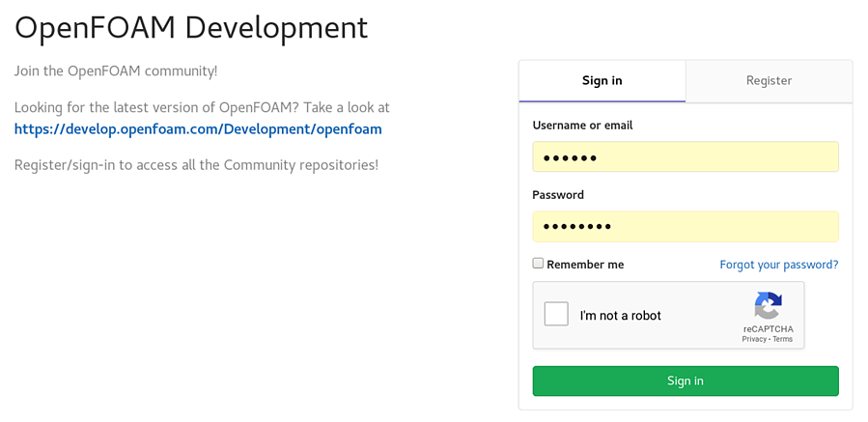This screenshot has width=868, height=422.
Task: Open reCAPTCHA Terms link
Action: point(783,339)
